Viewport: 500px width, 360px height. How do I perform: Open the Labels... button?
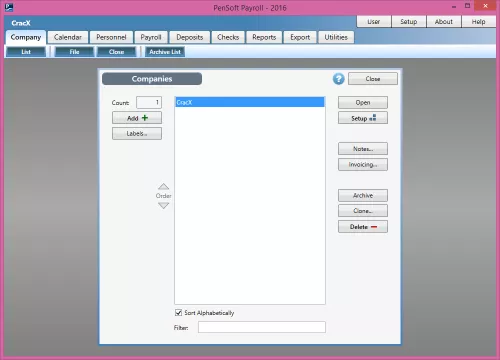coord(137,134)
